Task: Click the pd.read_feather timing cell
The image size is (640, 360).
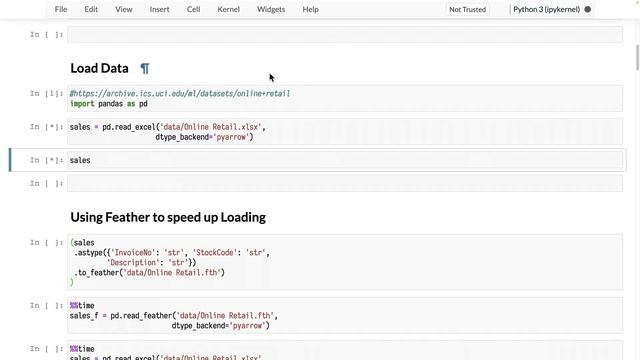Action: coord(345,316)
